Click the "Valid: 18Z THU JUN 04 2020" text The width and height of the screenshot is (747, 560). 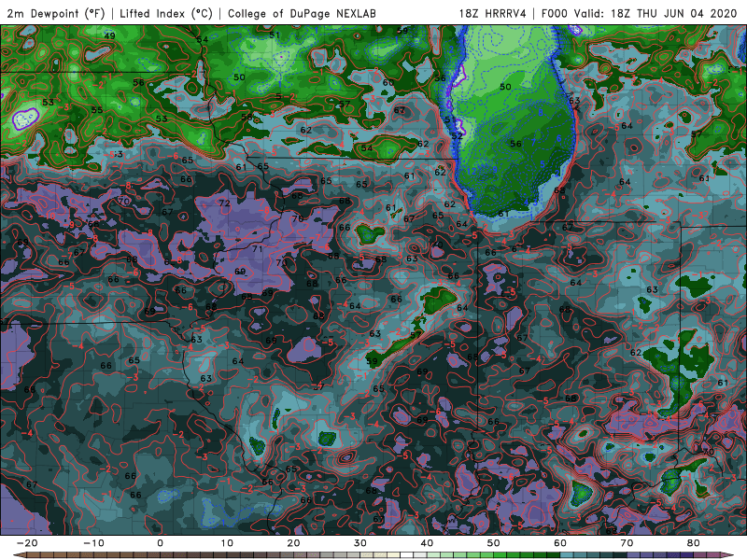[x=655, y=13]
